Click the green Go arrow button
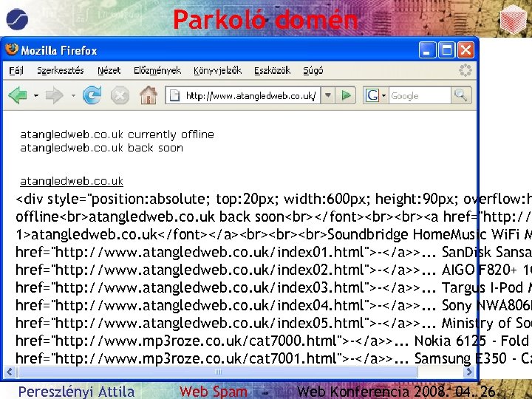Image resolution: width=532 pixels, height=399 pixels. click(x=346, y=95)
